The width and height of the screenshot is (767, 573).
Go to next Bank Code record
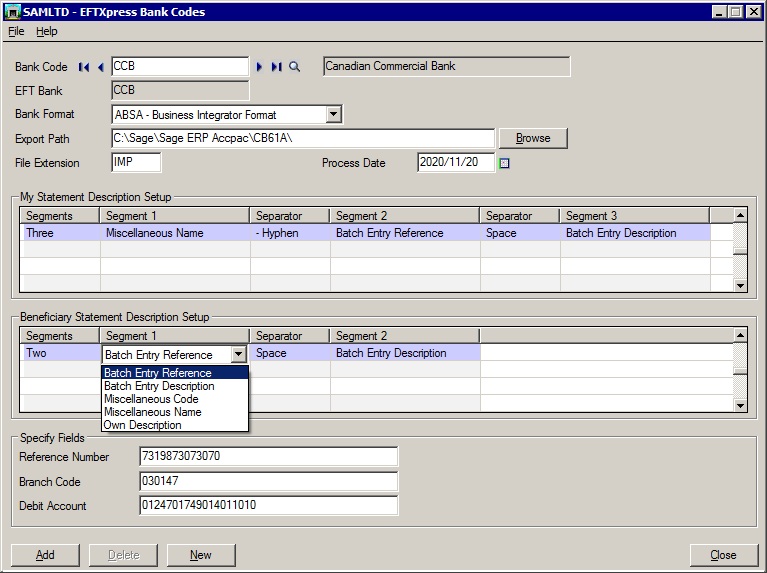(259, 67)
